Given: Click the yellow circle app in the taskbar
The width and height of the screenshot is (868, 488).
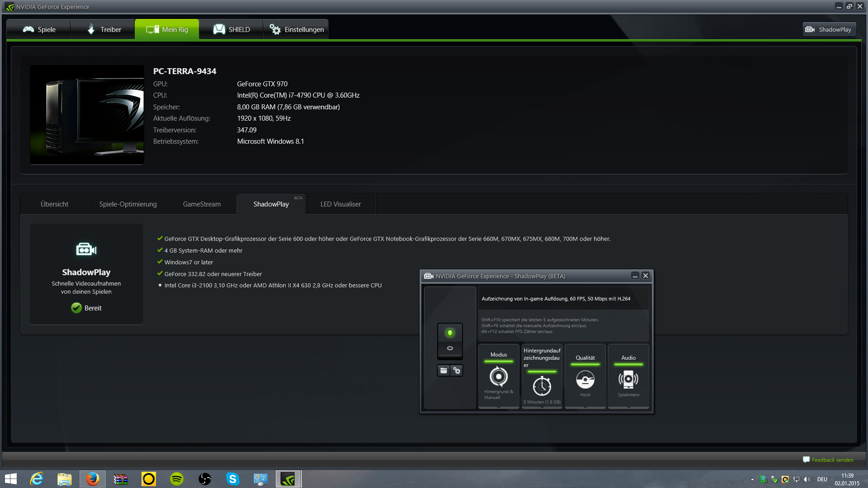Looking at the screenshot, I should click(149, 479).
